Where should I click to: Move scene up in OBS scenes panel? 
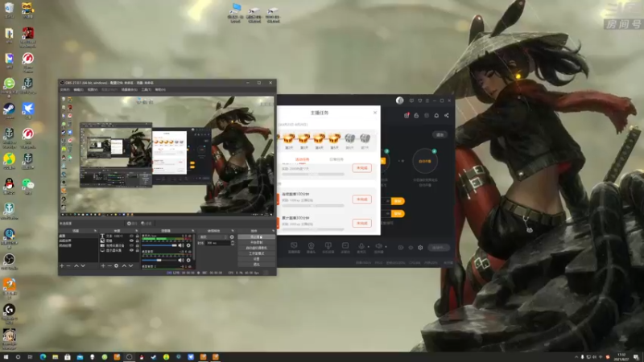pos(76,266)
